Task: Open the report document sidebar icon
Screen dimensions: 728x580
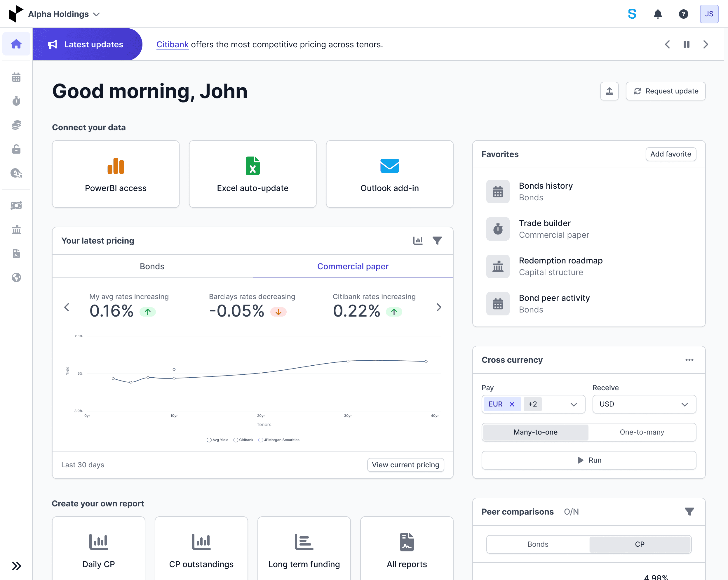Action: coord(16,253)
